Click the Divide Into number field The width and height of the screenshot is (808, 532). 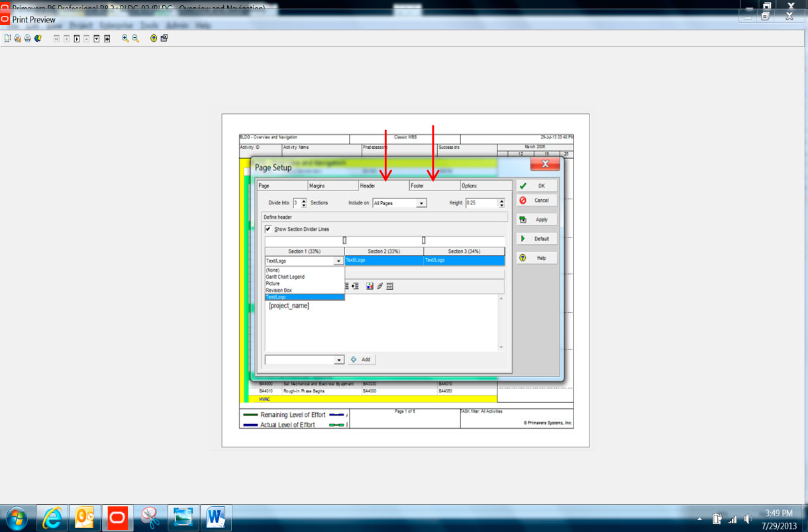pyautogui.click(x=296, y=203)
